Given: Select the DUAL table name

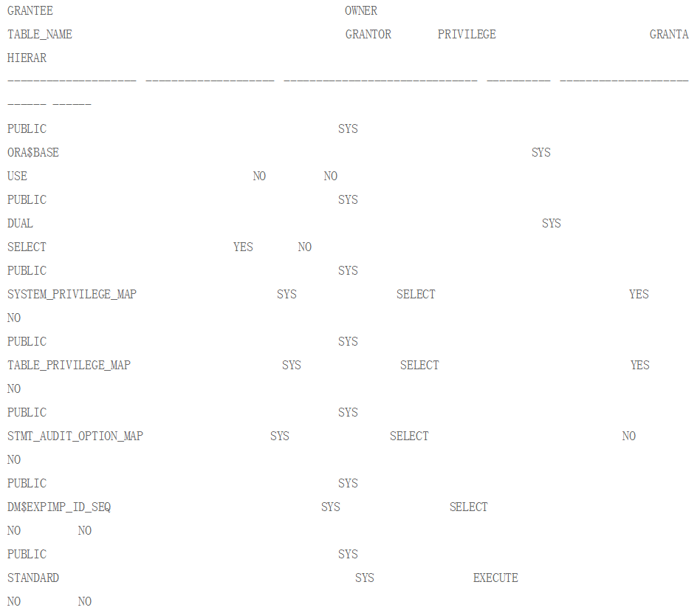Looking at the screenshot, I should point(20,223).
